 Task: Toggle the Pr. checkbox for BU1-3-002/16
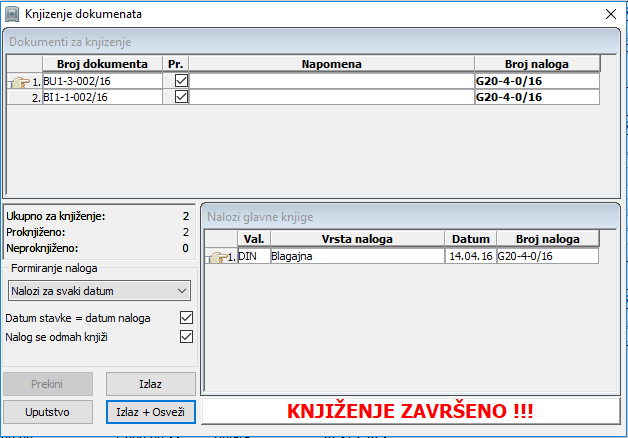click(181, 81)
